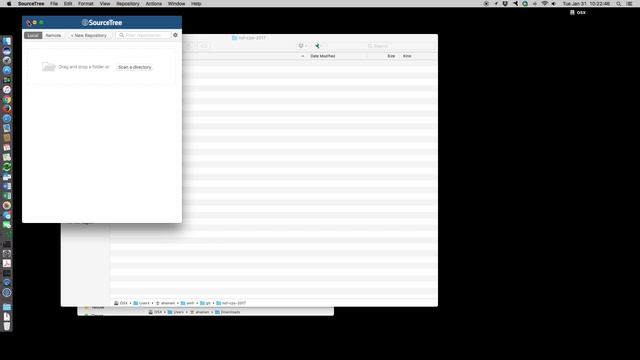Open Spotlight search in the menu bar
The width and height of the screenshot is (640, 360).
pyautogui.click(x=619, y=4)
